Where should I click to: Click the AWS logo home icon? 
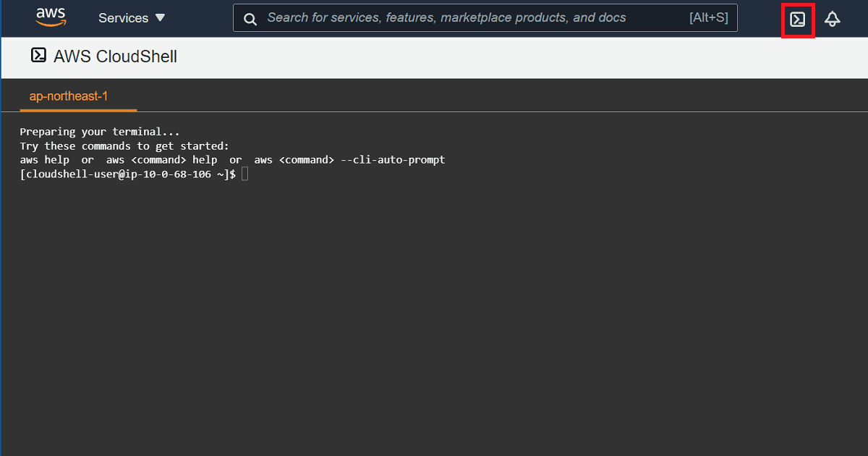click(51, 18)
